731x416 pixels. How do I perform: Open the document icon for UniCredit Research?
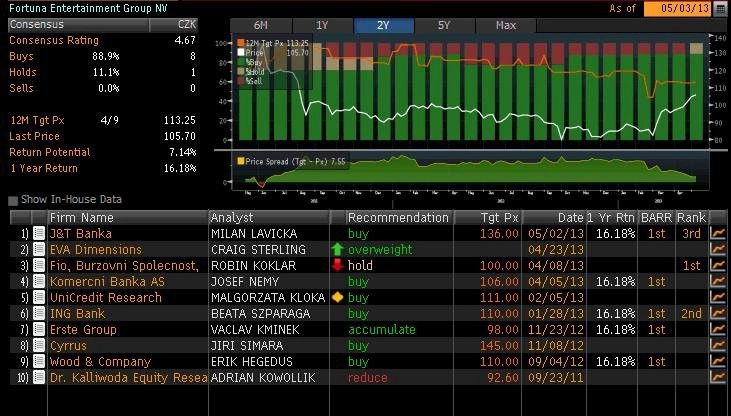(39, 297)
